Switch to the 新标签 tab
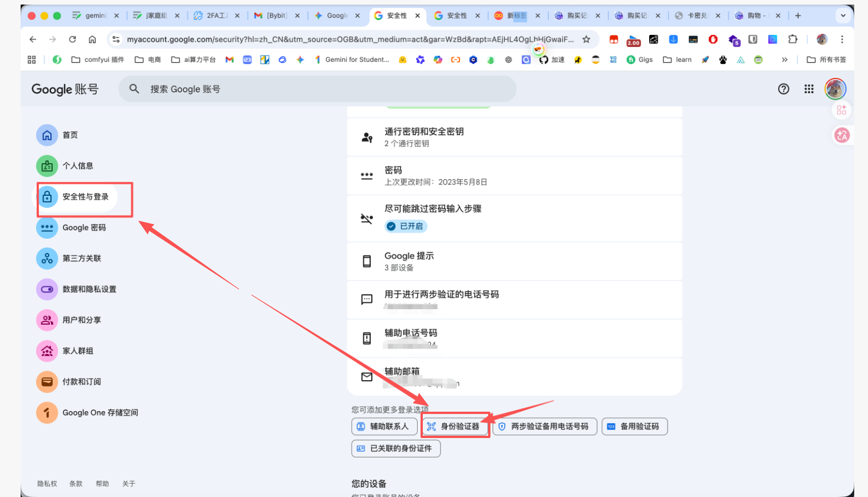The image size is (868, 497). [516, 16]
